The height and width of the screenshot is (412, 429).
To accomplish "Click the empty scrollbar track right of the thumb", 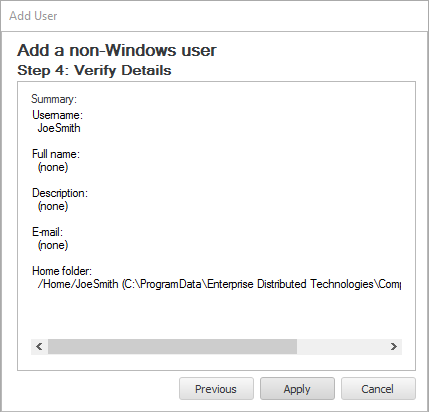I will 341,347.
